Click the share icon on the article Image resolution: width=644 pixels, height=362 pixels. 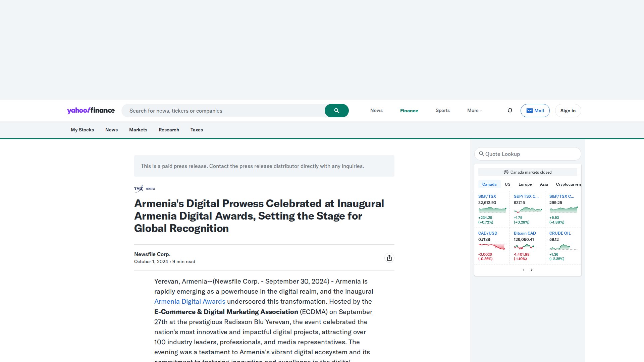coord(389,258)
